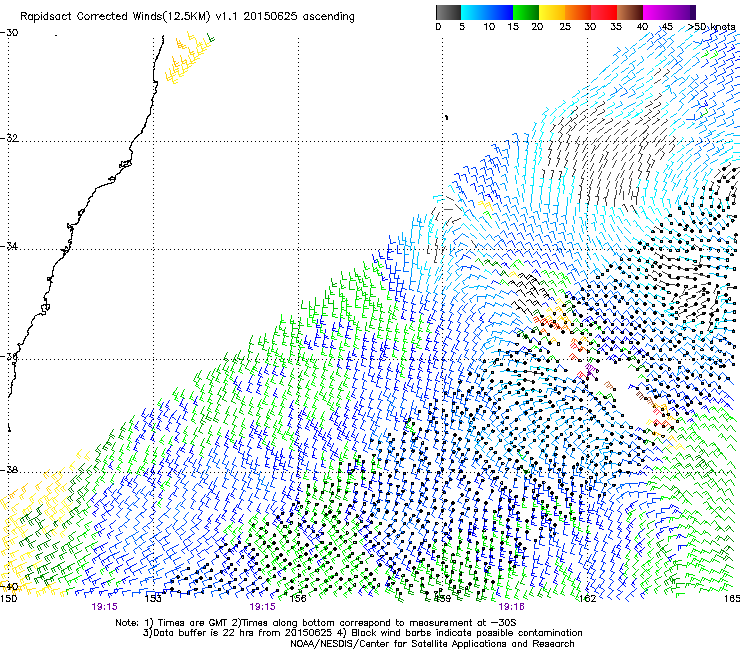Viewport: 740px width, 650px height.
Task: Click the ">50 knots" legend label
Action: tap(712, 27)
